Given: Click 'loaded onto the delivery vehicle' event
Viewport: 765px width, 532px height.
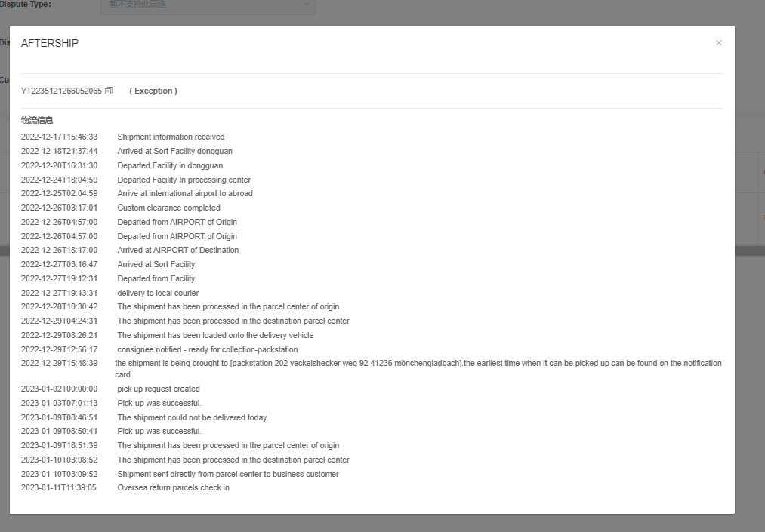Looking at the screenshot, I should (x=215, y=335).
